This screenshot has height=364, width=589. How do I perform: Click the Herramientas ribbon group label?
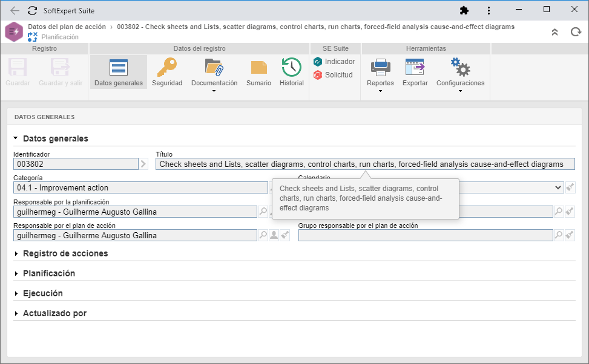(426, 48)
